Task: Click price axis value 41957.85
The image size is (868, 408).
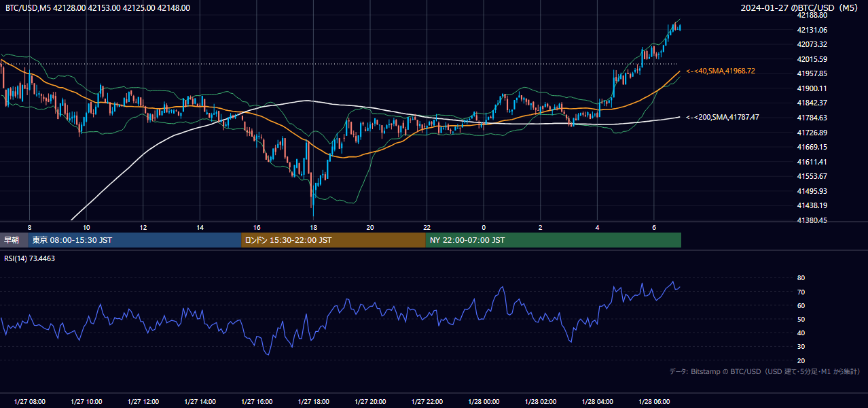Action: point(812,73)
